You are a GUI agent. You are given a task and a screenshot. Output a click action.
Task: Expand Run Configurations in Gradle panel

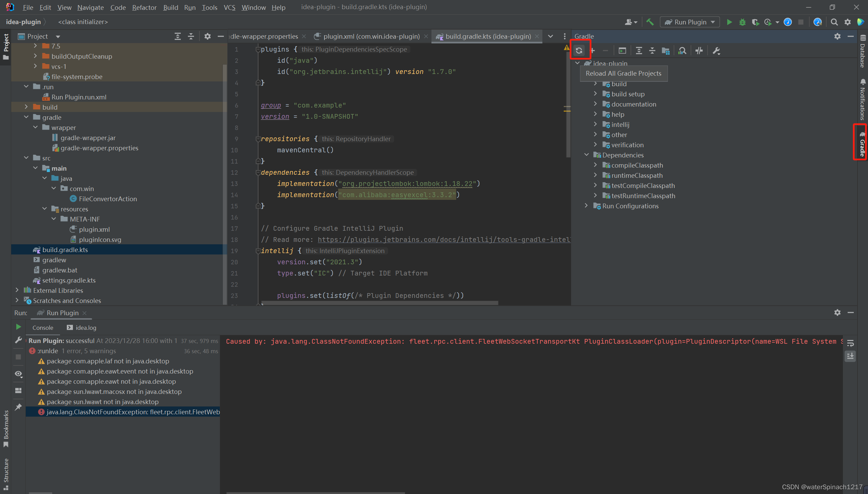[586, 206]
